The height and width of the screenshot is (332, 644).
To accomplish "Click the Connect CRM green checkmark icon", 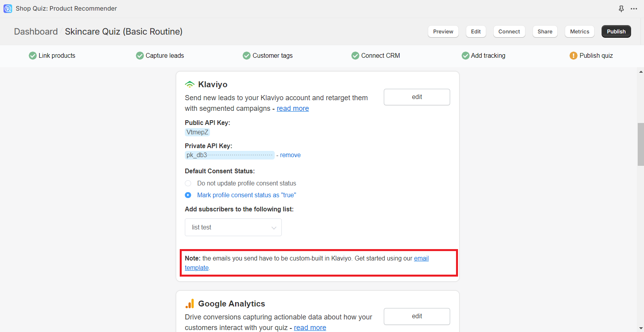I will click(x=355, y=56).
